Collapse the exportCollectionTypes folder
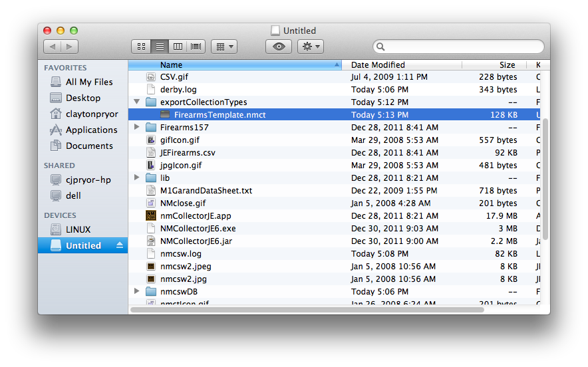Image resolution: width=588 pixels, height=367 pixels. click(137, 102)
